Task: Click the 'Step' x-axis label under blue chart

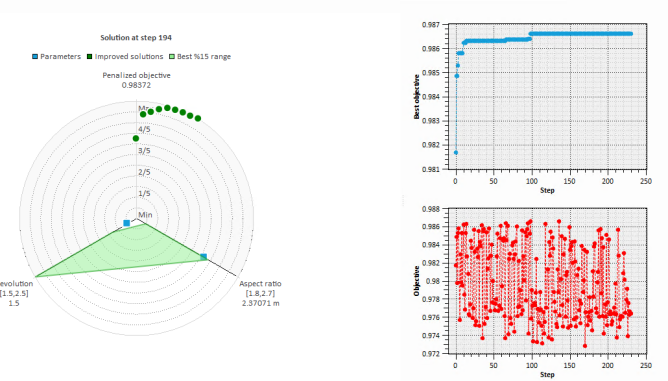Action: [x=547, y=190]
